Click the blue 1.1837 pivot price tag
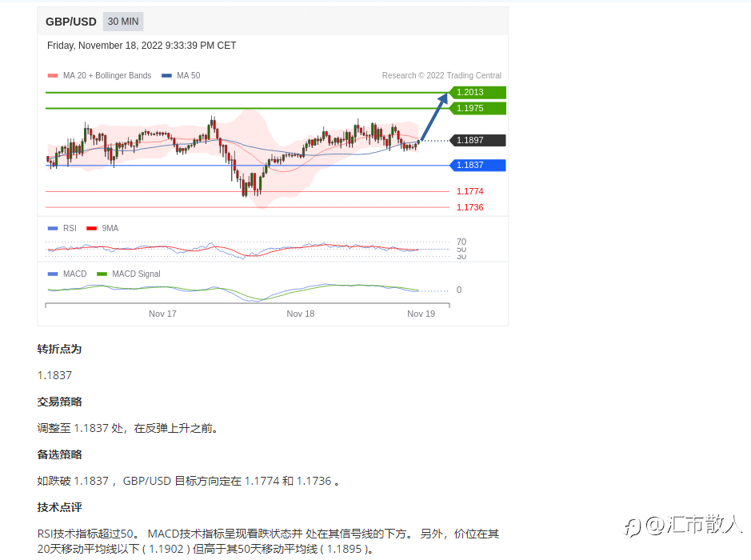 coord(477,166)
